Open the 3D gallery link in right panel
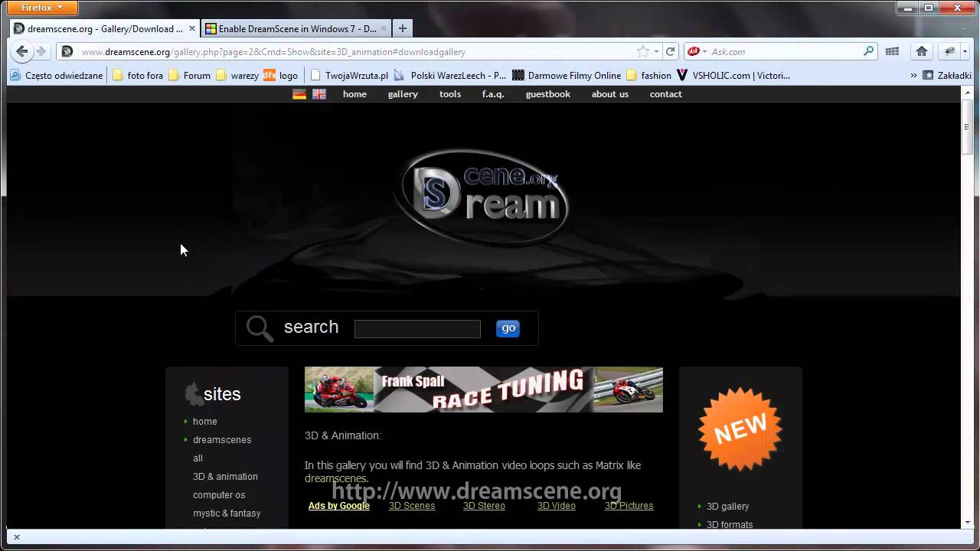 727,507
